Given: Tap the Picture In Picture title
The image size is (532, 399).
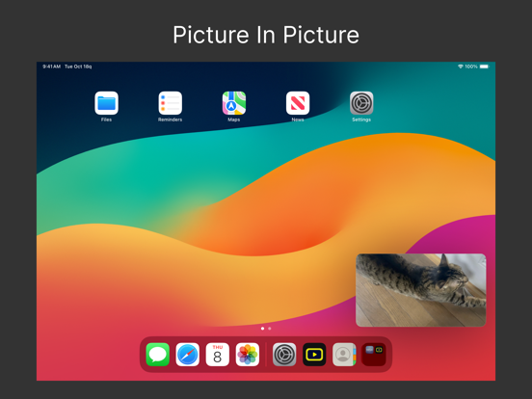Looking at the screenshot, I should pos(266,35).
